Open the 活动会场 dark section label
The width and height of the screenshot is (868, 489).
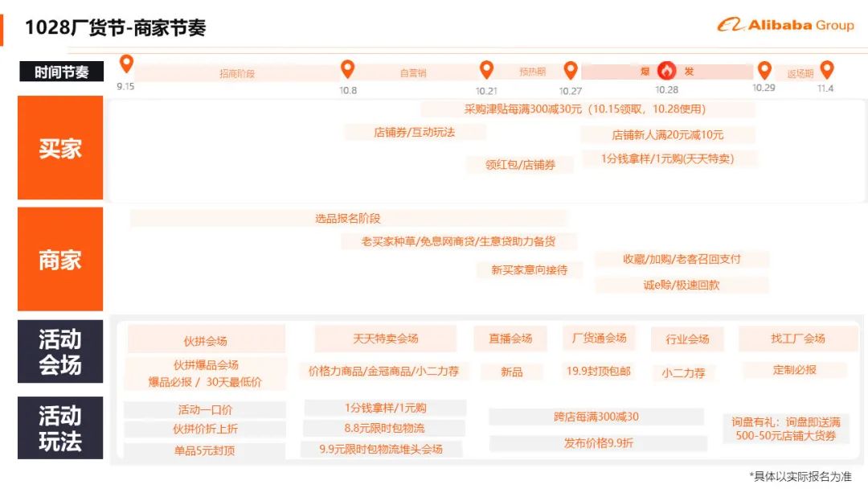pyautogui.click(x=60, y=351)
